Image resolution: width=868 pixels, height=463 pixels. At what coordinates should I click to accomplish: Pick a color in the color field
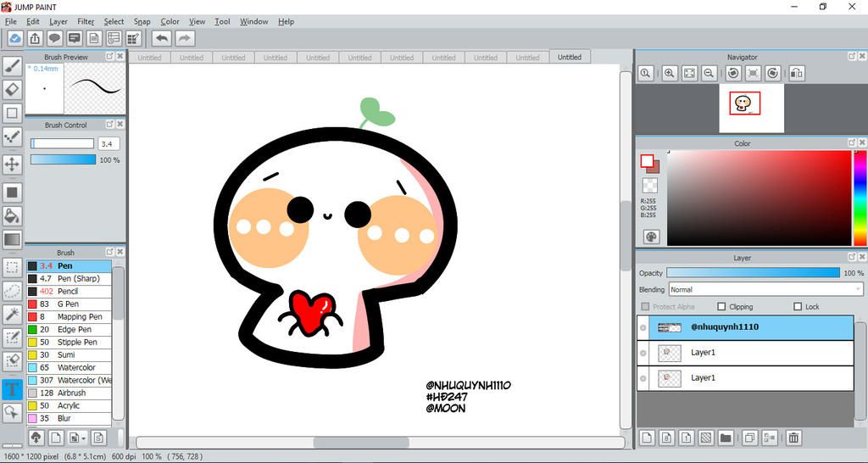pos(759,198)
